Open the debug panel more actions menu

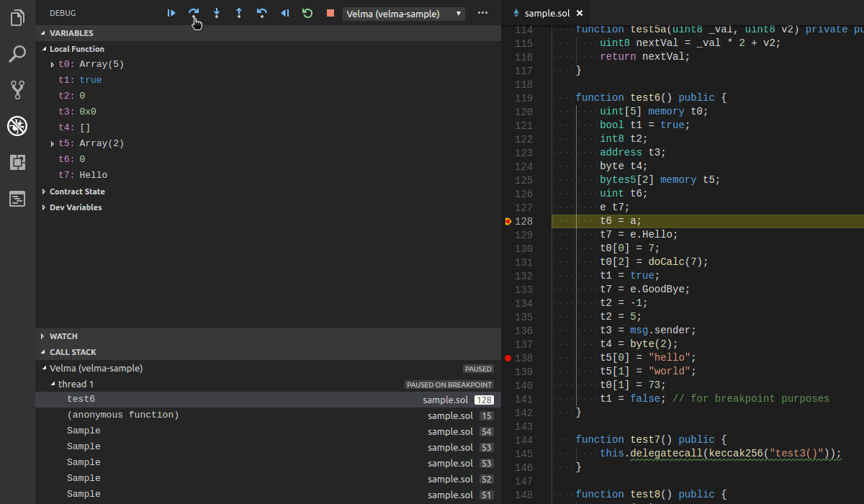pos(482,13)
